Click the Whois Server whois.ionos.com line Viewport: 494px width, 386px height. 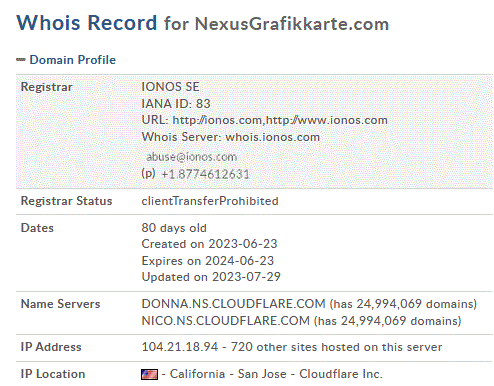pos(231,137)
